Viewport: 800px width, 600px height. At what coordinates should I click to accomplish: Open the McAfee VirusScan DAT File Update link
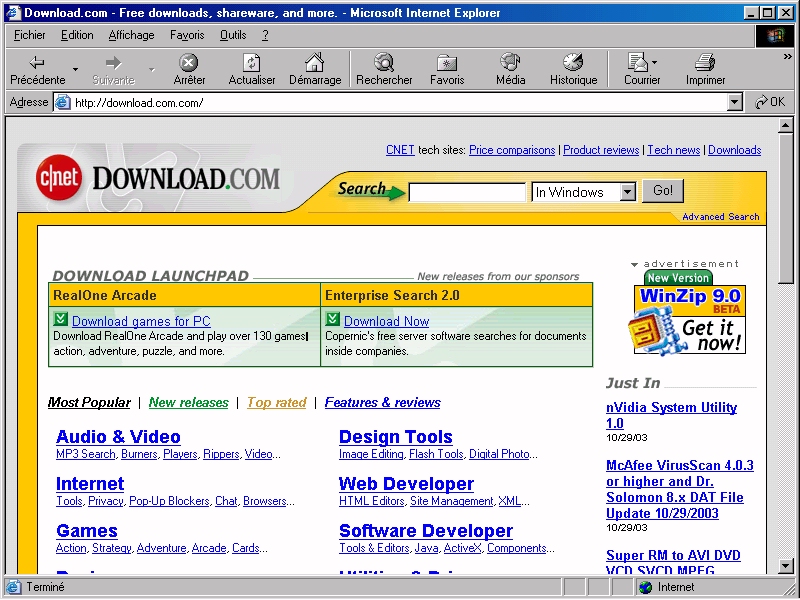[x=680, y=489]
